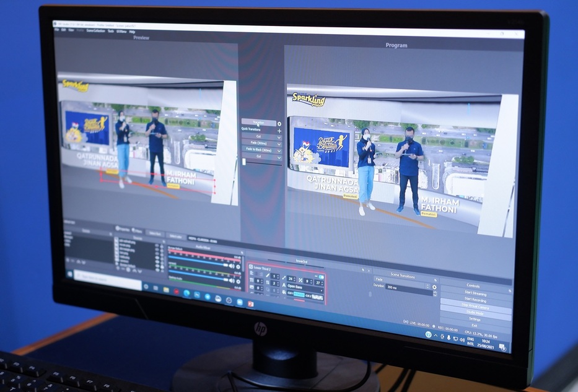Open PowerPoint from the Windows taskbar

pos(251,304)
